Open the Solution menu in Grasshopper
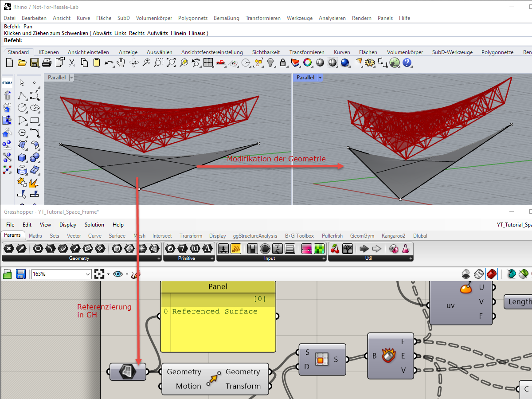This screenshot has height=399, width=532. coord(94,225)
